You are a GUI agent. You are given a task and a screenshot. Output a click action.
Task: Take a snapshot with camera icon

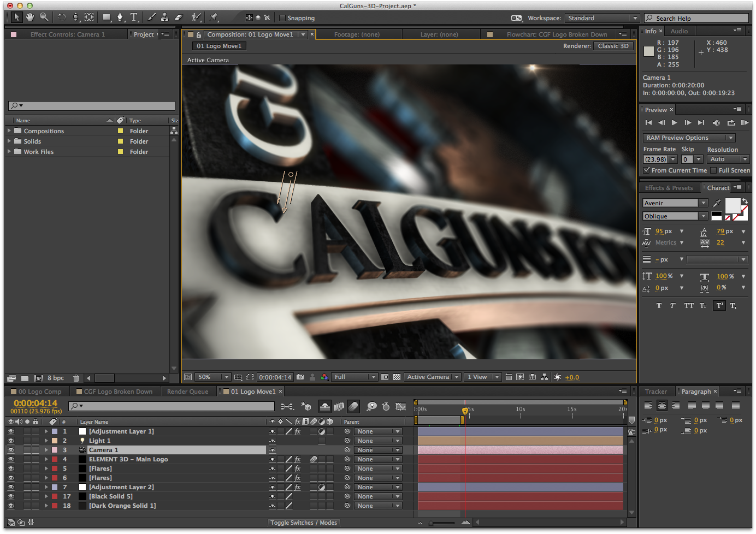[300, 377]
